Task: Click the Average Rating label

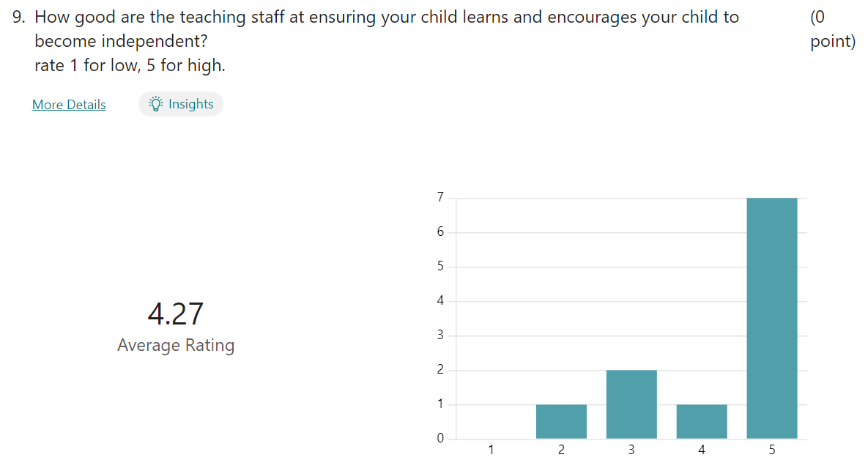Action: pyautogui.click(x=176, y=345)
